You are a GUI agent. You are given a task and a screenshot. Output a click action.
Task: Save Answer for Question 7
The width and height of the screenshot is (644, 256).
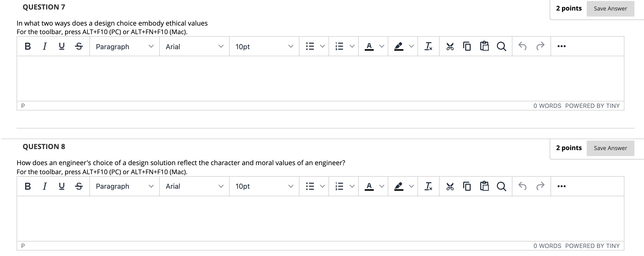(610, 9)
